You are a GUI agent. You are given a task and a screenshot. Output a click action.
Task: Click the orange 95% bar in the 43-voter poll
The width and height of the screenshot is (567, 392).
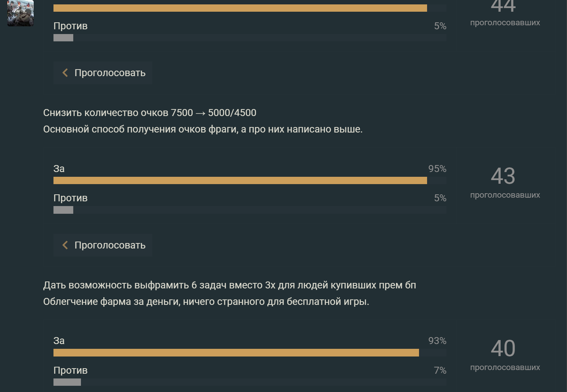pos(240,180)
